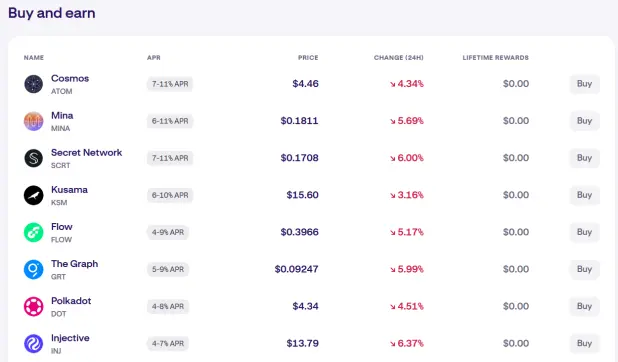The height and width of the screenshot is (362, 618).
Task: Click the 3.16% change for Kusama
Action: [407, 195]
